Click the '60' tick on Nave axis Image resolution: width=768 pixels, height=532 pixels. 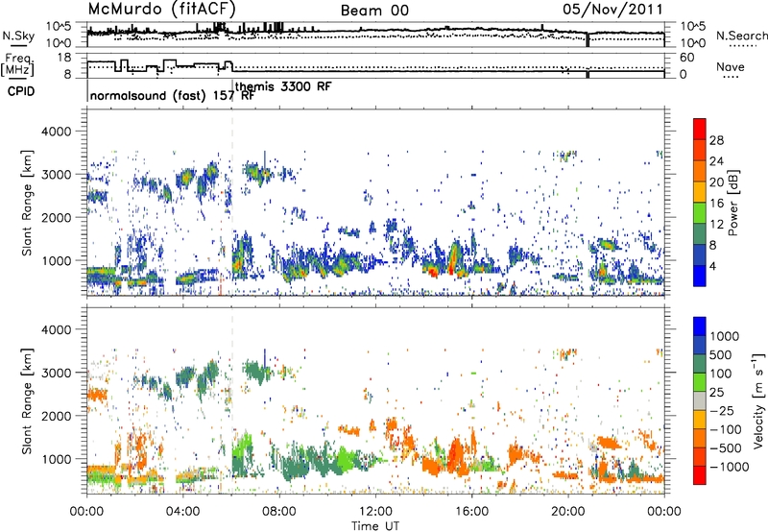click(687, 58)
